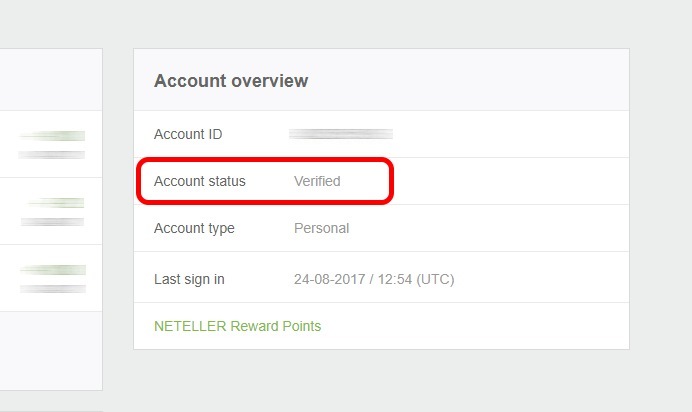Click the red highlight box border

pos(390,181)
